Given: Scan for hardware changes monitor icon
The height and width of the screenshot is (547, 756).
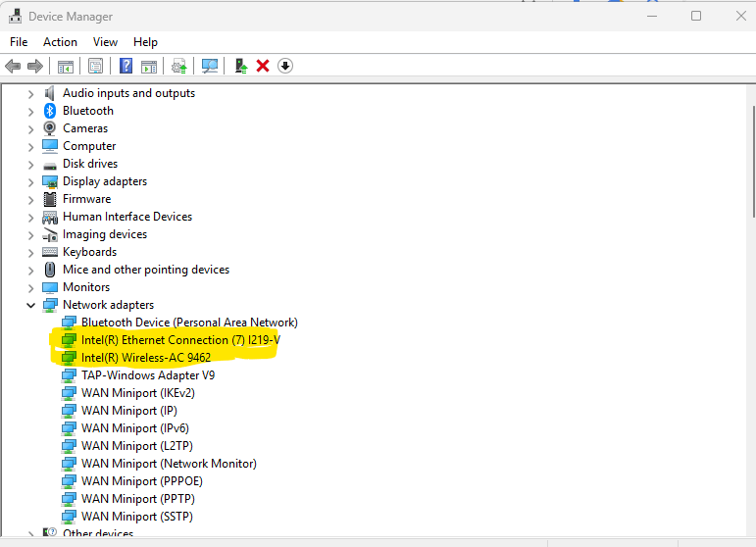Looking at the screenshot, I should pyautogui.click(x=210, y=66).
